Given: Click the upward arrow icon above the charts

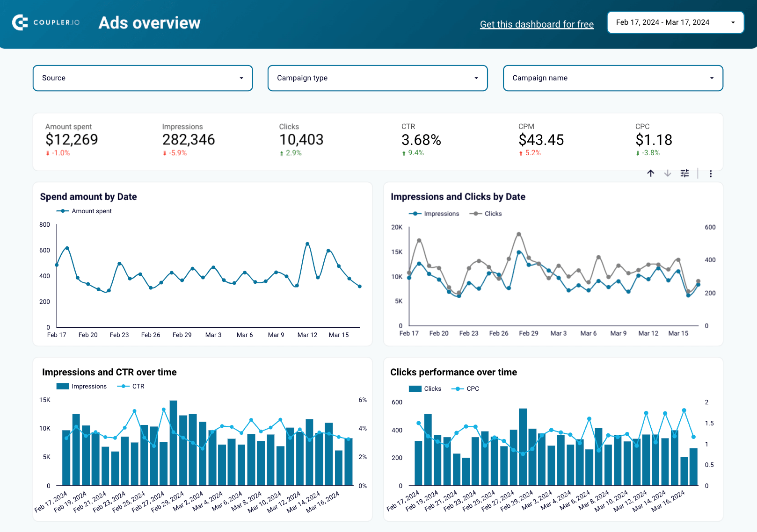Looking at the screenshot, I should click(x=650, y=173).
